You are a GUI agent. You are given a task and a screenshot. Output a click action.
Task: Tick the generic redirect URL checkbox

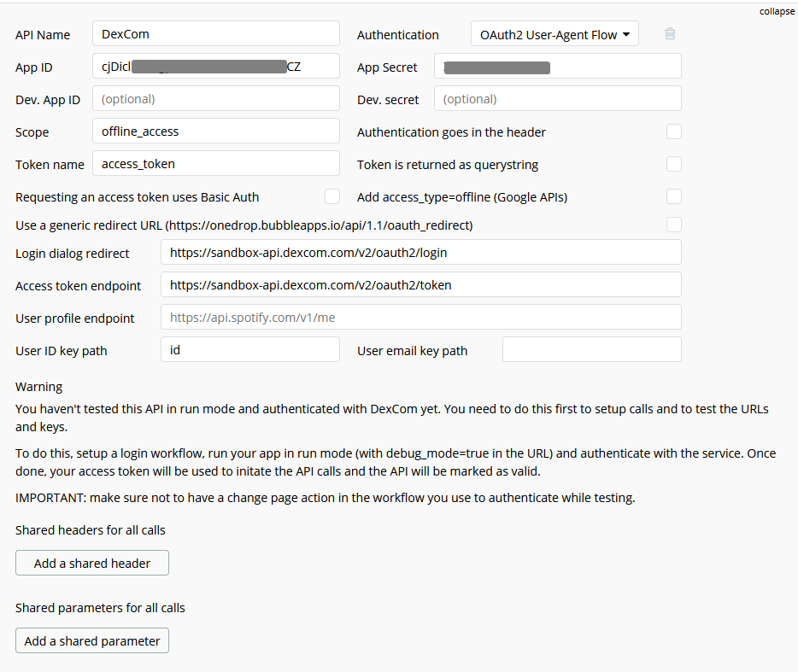tap(674, 225)
